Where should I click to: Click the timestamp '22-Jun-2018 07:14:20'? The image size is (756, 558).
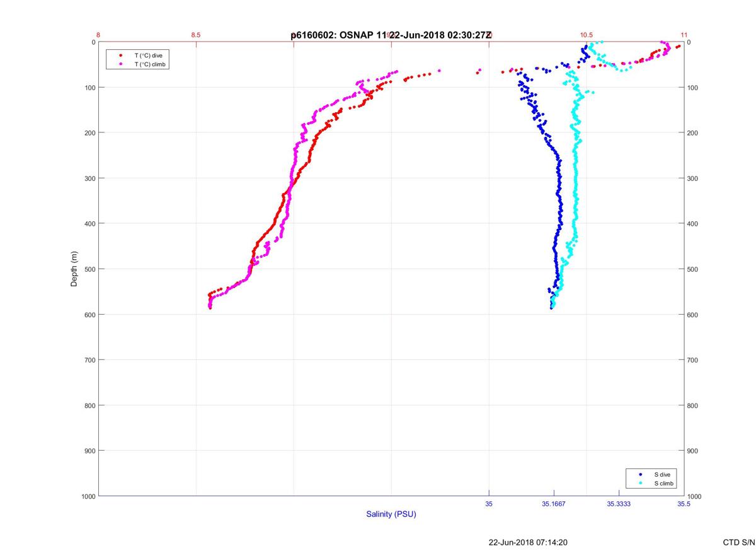point(528,542)
